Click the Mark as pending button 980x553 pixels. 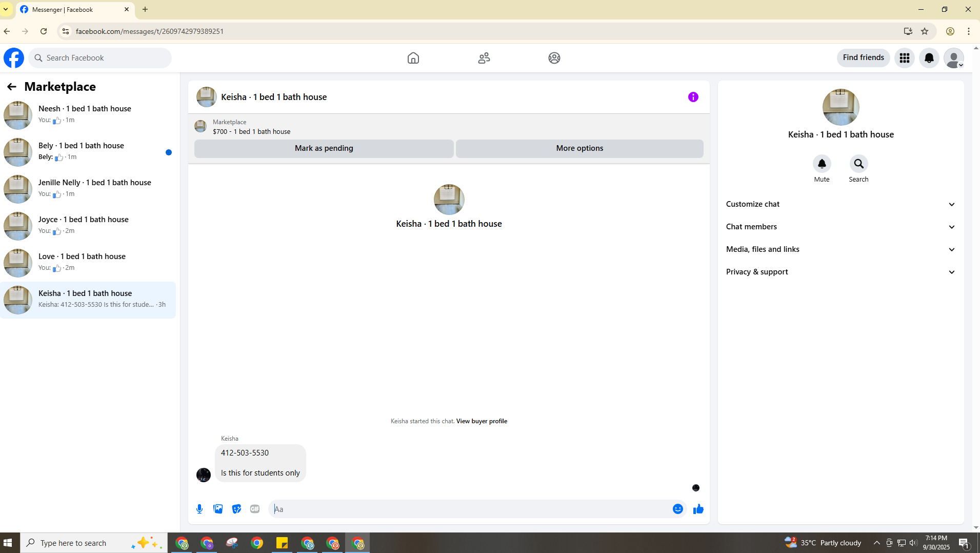click(324, 148)
